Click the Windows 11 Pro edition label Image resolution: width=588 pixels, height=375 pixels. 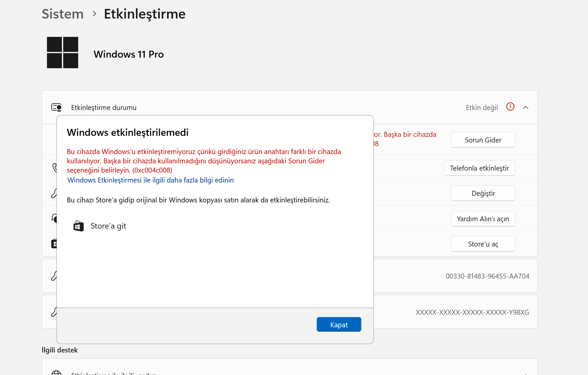click(x=129, y=54)
